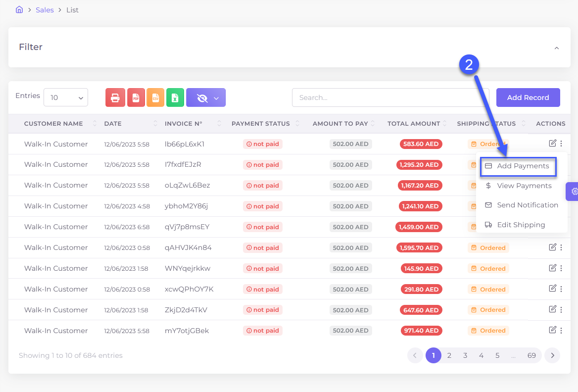This screenshot has height=392, width=578.
Task: Click total amount 1,459.00 AED
Action: pyautogui.click(x=419, y=227)
